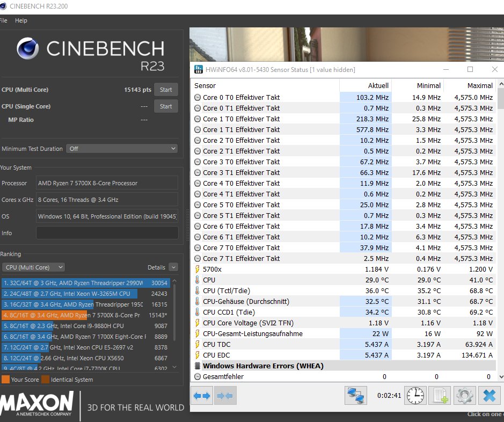This screenshot has width=504, height=422.
Task: Sort by Aktuell column header
Action: [x=366, y=85]
